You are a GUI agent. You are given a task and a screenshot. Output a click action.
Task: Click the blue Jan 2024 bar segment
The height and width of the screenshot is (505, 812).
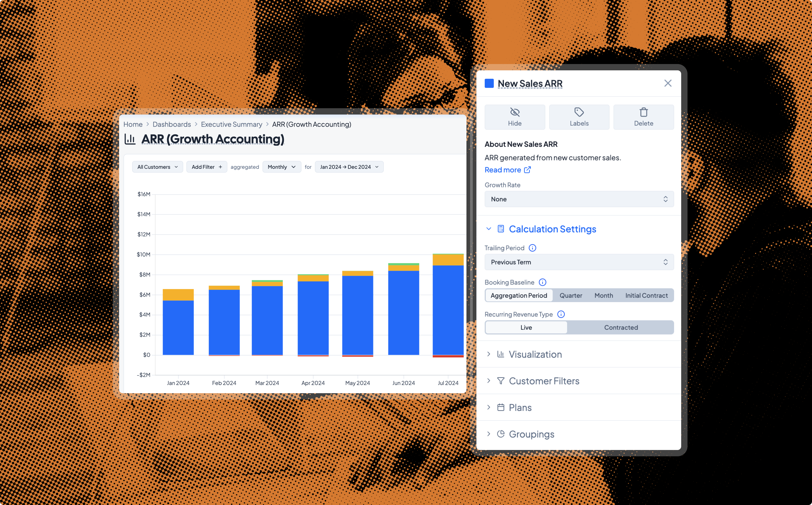click(178, 327)
